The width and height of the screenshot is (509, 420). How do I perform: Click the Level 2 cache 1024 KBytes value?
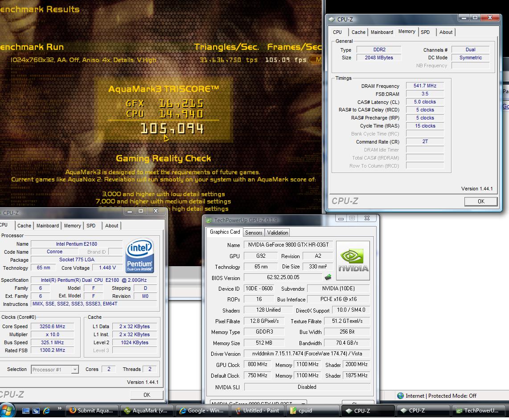tap(135, 343)
